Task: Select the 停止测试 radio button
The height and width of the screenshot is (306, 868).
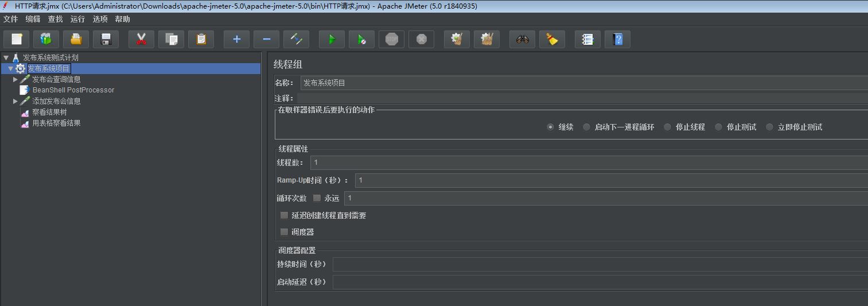Action: pyautogui.click(x=718, y=127)
